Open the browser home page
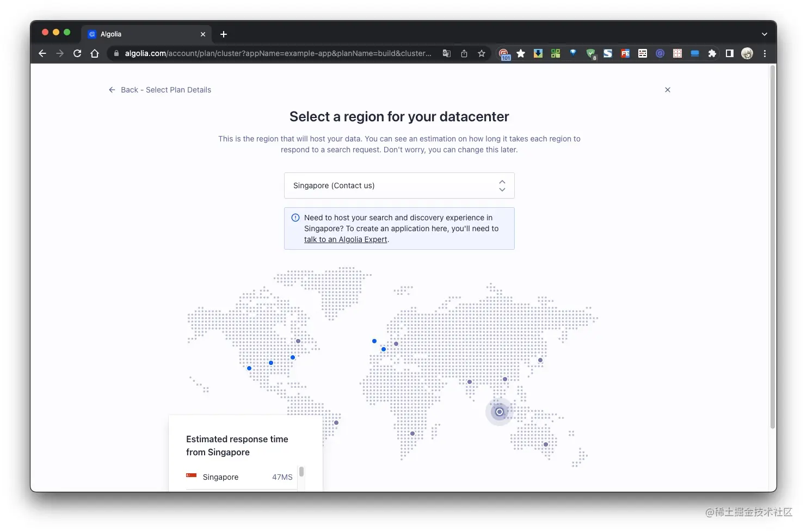Image resolution: width=807 pixels, height=532 pixels. pyautogui.click(x=95, y=53)
